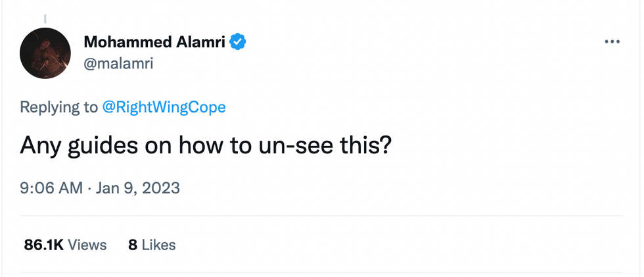
Task: Click the Jan 9, 2023 date
Action: pyautogui.click(x=137, y=188)
